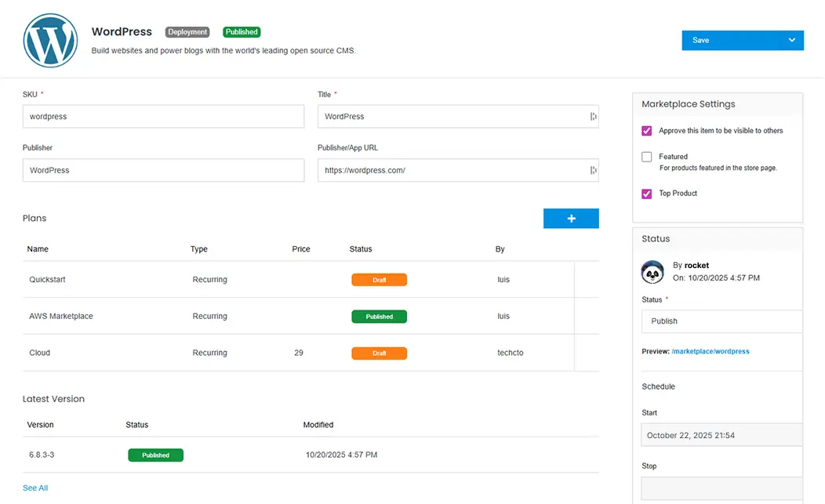The height and width of the screenshot is (504, 825).
Task: Click the Deployment badge
Action: click(x=187, y=32)
